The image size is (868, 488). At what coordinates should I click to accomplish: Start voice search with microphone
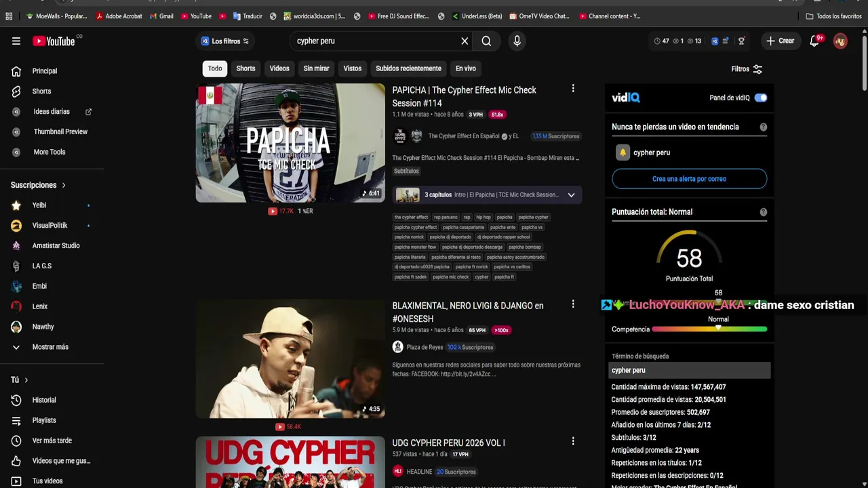[x=517, y=41]
